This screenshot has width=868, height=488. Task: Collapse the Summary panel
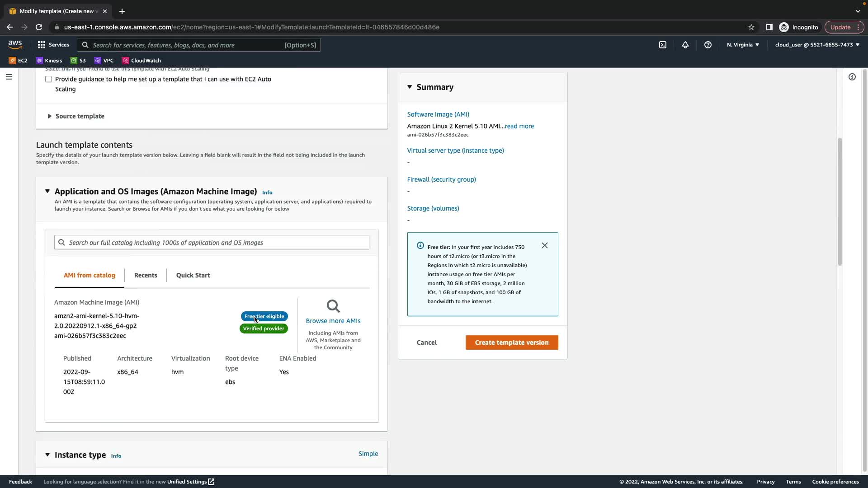point(410,87)
